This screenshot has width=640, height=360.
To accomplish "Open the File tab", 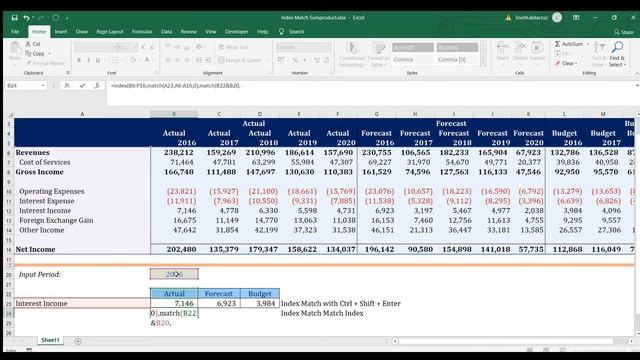I will (15, 31).
